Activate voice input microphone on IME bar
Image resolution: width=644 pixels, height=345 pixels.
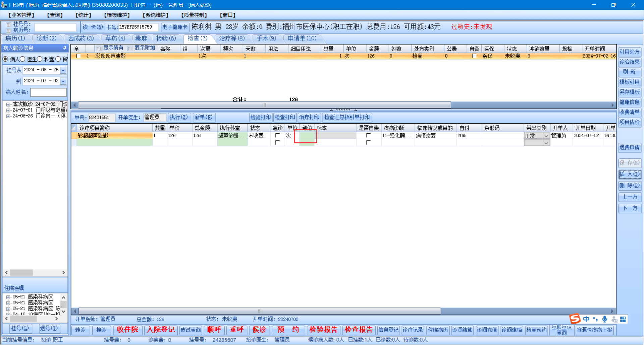pos(605,319)
